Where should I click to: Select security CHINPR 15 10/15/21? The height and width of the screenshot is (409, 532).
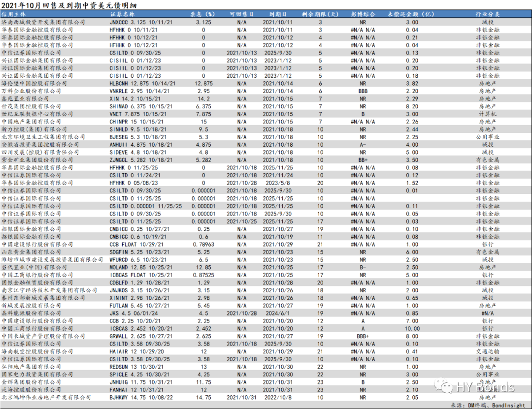[136, 122]
